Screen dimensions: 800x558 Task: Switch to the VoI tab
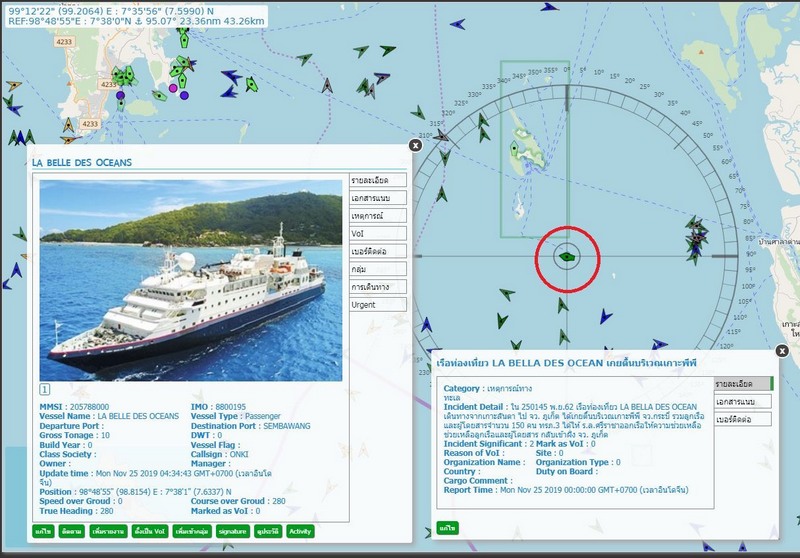pyautogui.click(x=378, y=234)
